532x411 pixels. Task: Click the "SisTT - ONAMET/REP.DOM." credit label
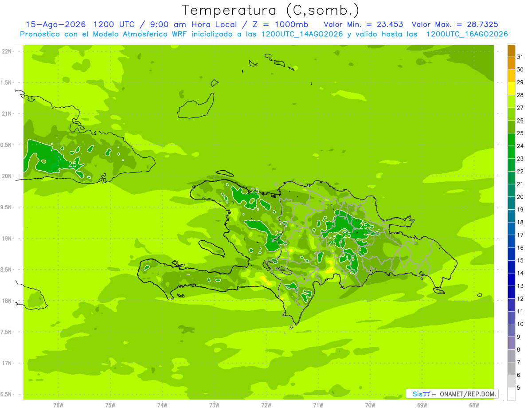(x=452, y=394)
